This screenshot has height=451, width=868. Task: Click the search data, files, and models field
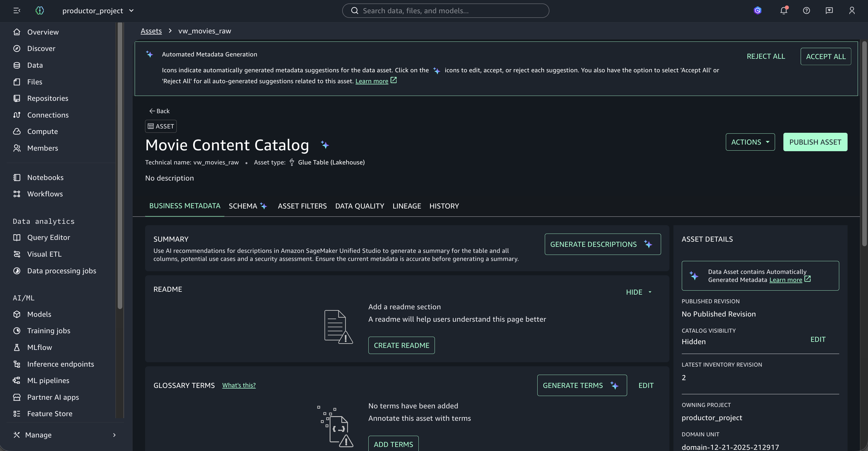coord(446,10)
